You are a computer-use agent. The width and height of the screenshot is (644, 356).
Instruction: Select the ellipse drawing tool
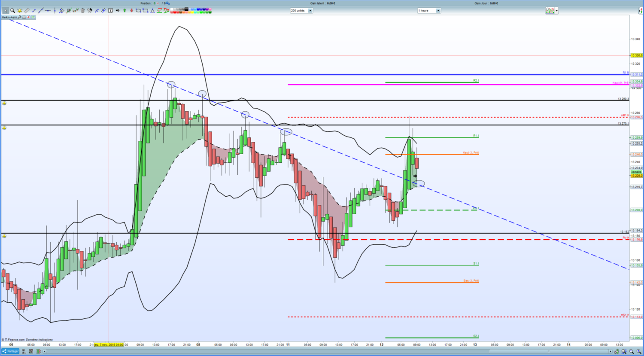(138, 10)
